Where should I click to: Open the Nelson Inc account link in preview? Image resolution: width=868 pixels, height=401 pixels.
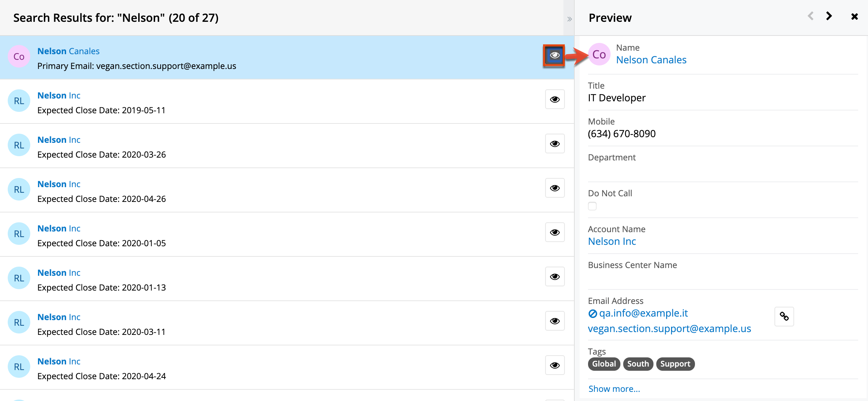click(x=612, y=241)
